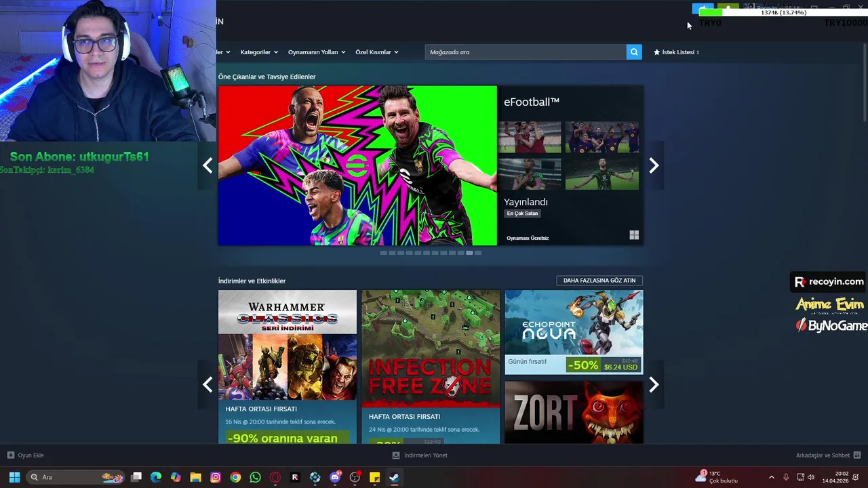868x488 pixels.
Task: Click the Windows taskbar Ara search box
Action: 76,477
